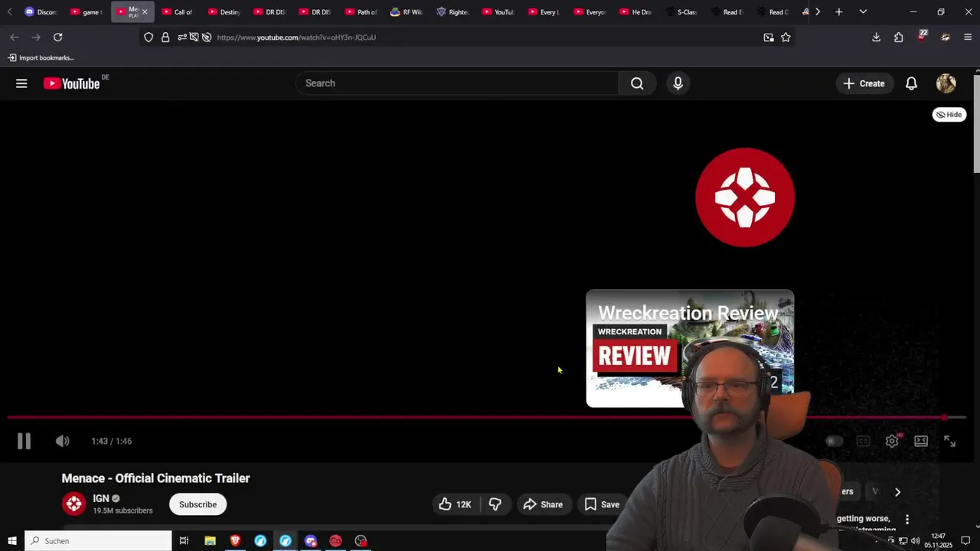Open the Wreckreation Review end-screen video
This screenshot has height=551, width=980.
click(x=690, y=348)
